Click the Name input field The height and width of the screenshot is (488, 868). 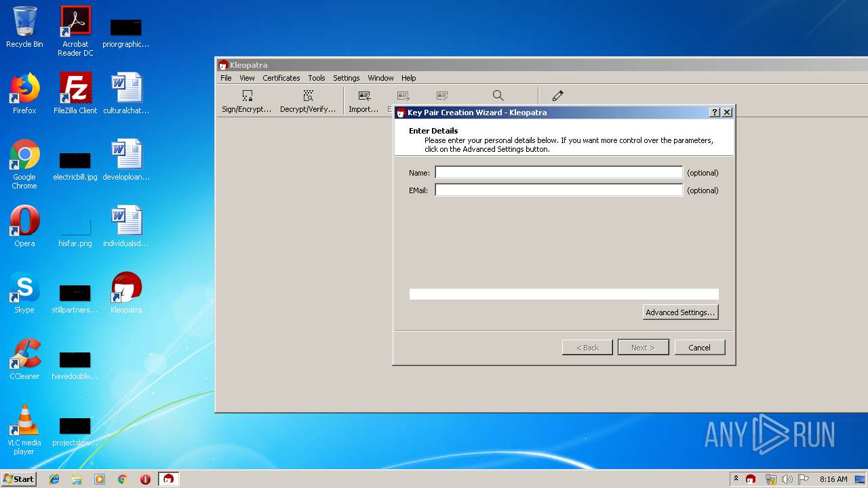click(x=559, y=173)
